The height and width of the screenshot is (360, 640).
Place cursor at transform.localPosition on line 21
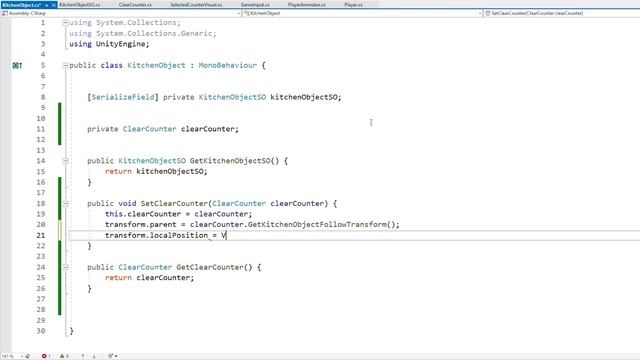[x=156, y=235]
